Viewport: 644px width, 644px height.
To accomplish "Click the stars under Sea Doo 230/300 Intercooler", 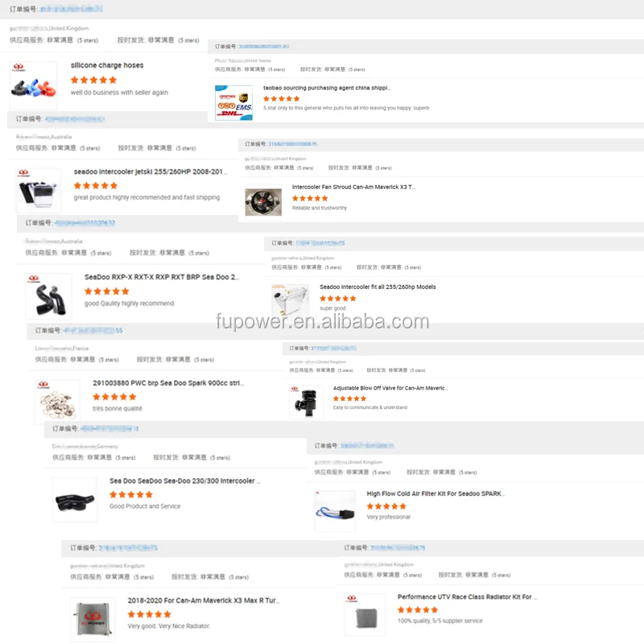I will pyautogui.click(x=131, y=494).
